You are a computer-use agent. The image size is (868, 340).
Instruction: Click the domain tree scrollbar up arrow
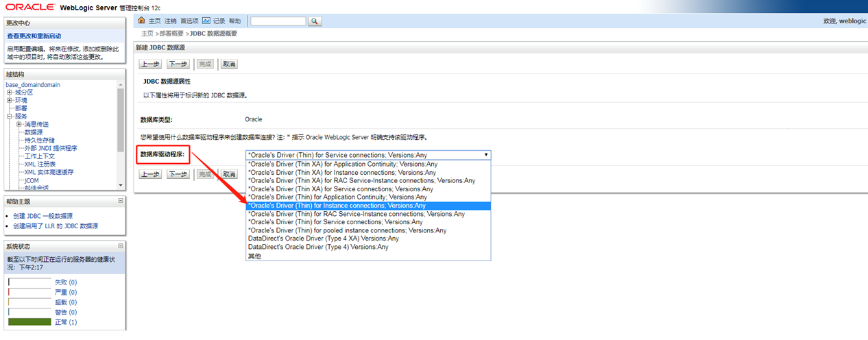(121, 84)
